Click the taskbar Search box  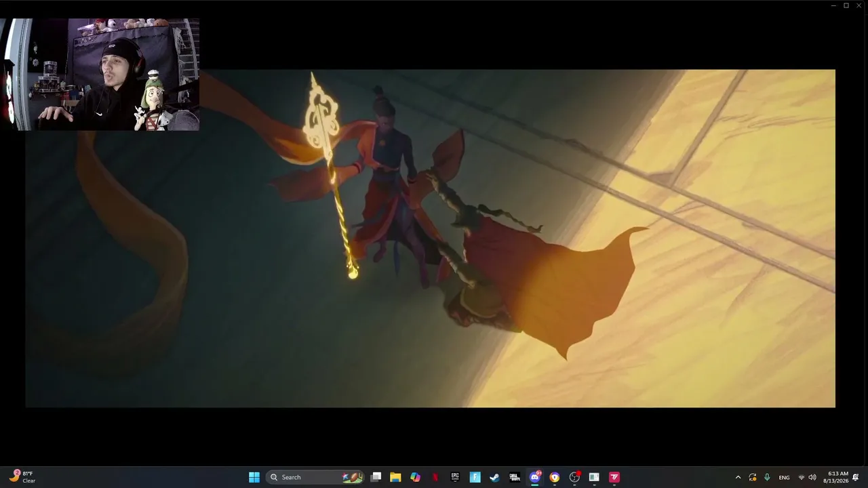pyautogui.click(x=316, y=477)
